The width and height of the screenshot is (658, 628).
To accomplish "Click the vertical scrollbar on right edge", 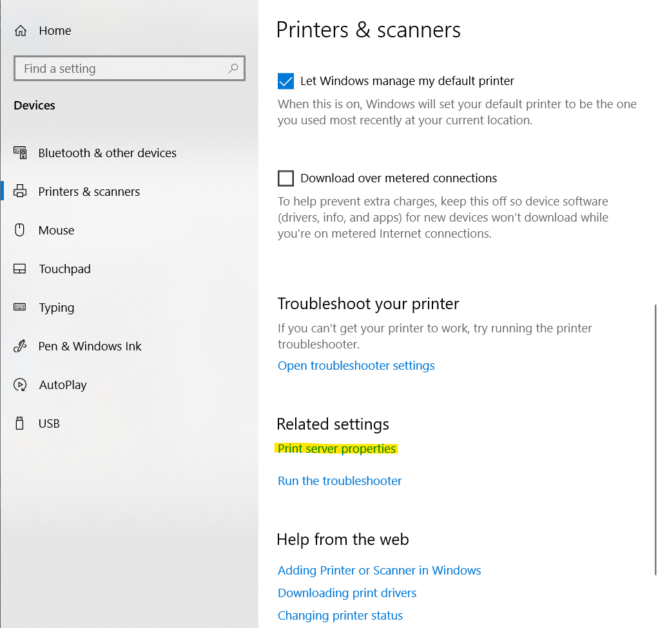I will (x=655, y=440).
